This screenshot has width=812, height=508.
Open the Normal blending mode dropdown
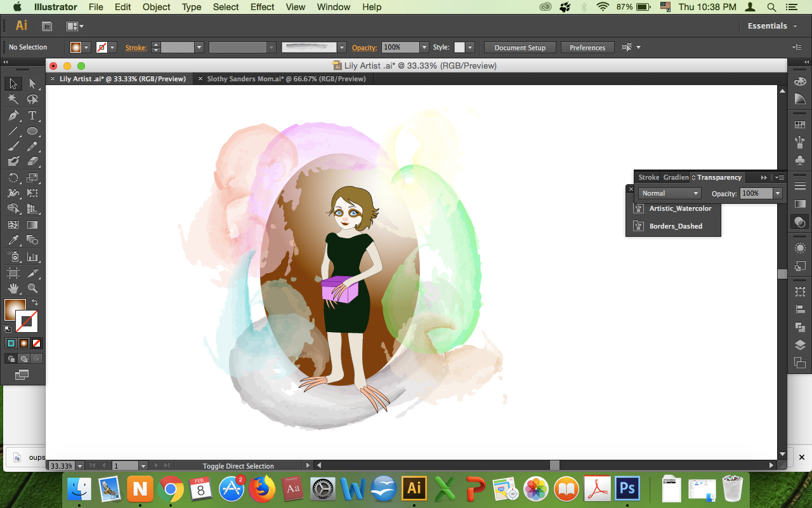tap(669, 193)
